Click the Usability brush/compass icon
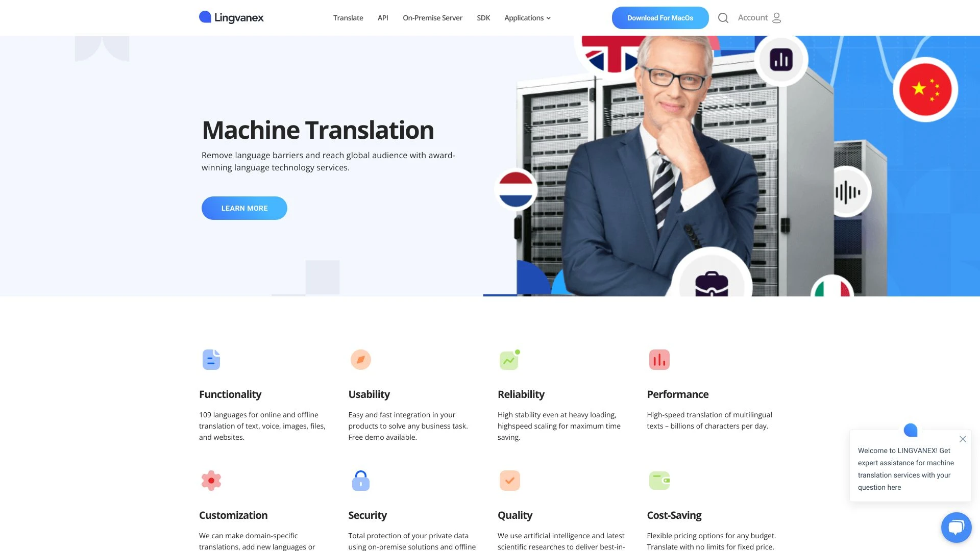980x551 pixels. [360, 359]
